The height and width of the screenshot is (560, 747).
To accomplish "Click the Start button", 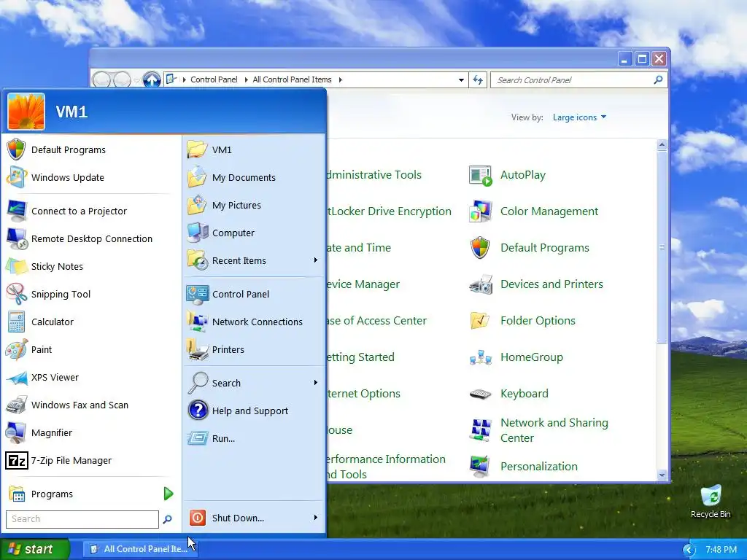I will [35, 549].
